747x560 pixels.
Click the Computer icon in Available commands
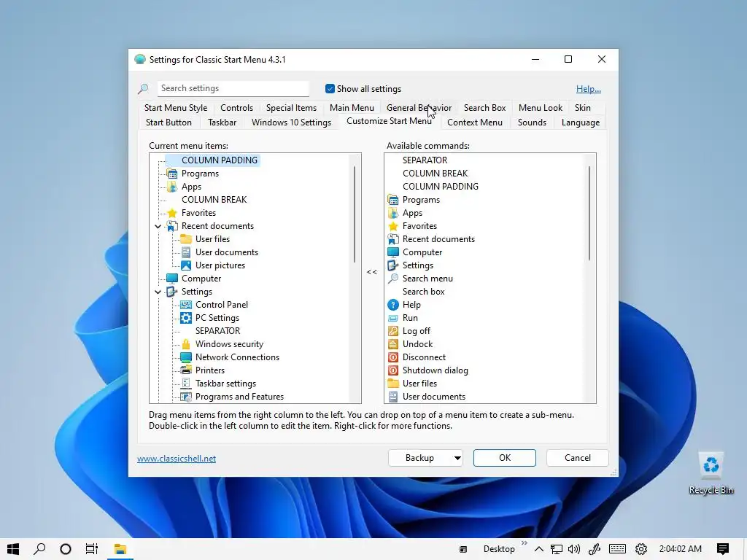[x=393, y=252]
